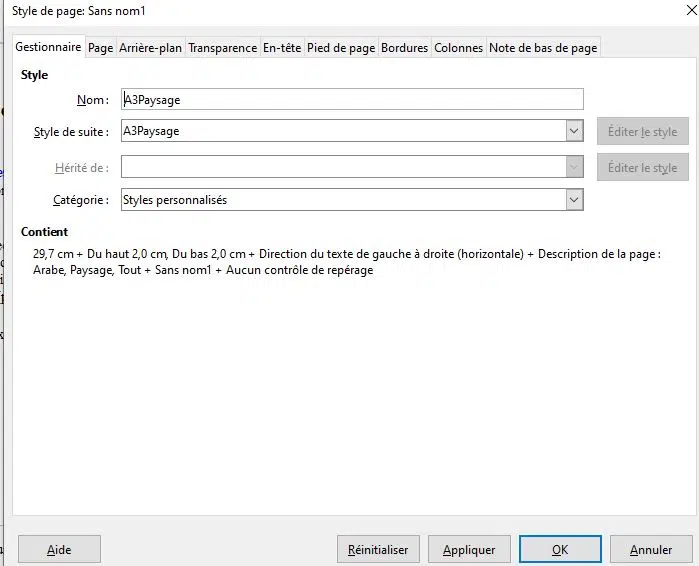Select the Transparence tab

[x=222, y=48]
